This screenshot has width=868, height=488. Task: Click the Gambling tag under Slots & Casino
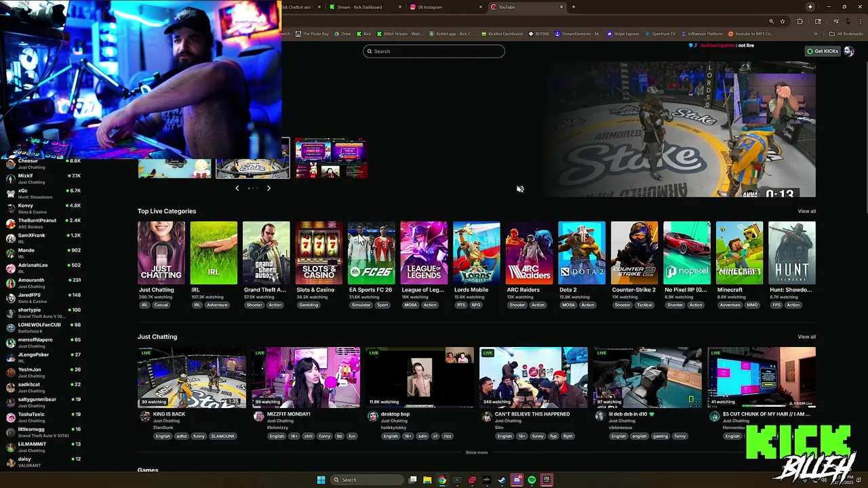tap(309, 305)
